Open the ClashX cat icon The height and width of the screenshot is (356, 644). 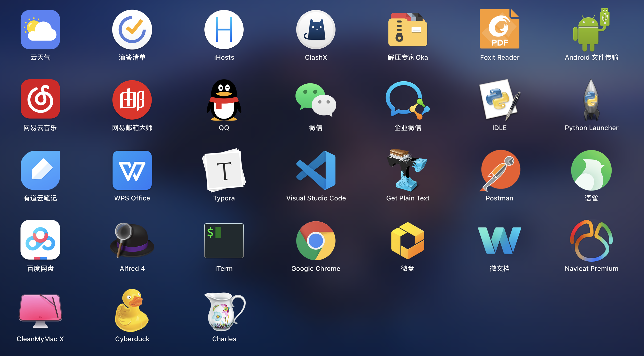point(316,30)
